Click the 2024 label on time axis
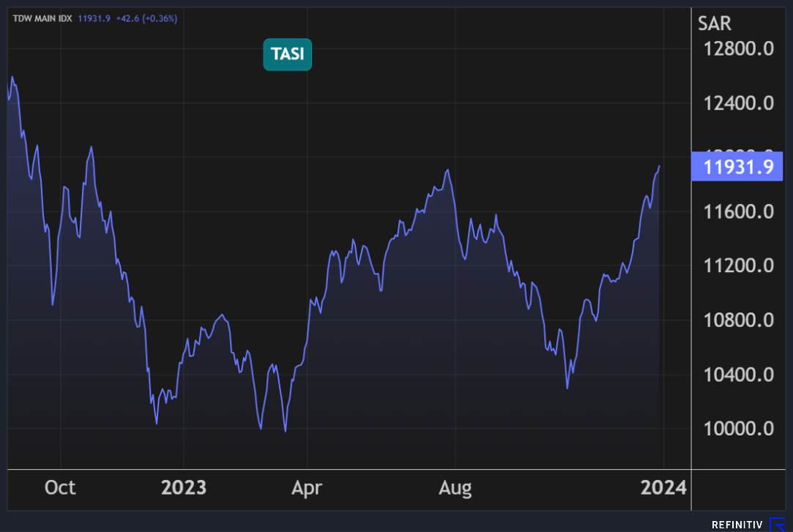The width and height of the screenshot is (793, 532). click(x=663, y=487)
